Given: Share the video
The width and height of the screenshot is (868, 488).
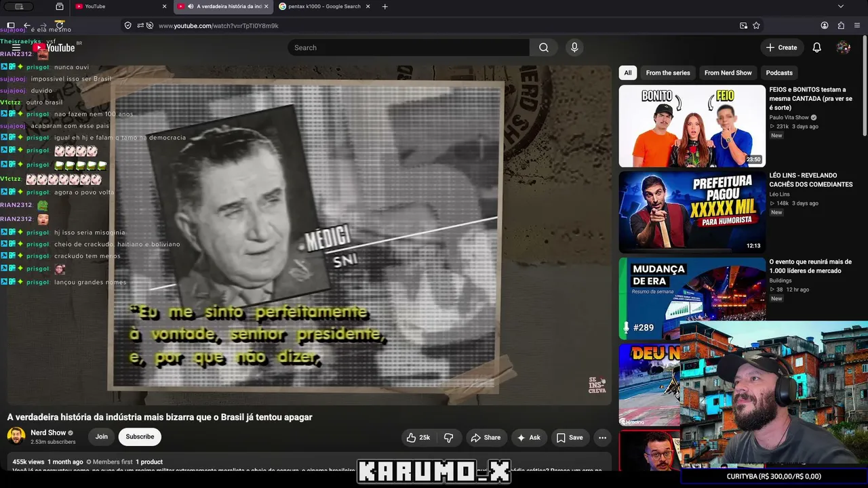Looking at the screenshot, I should 486,438.
